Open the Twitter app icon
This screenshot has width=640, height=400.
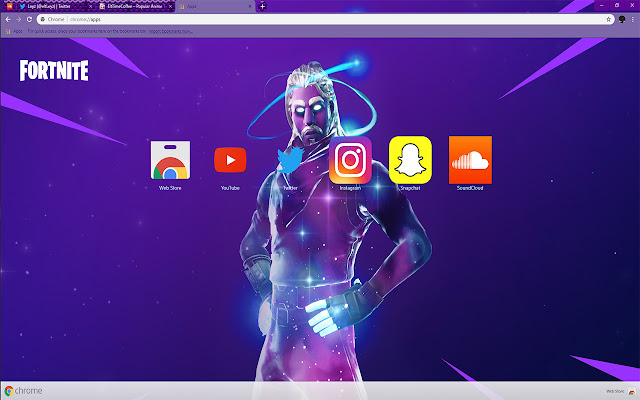click(290, 160)
